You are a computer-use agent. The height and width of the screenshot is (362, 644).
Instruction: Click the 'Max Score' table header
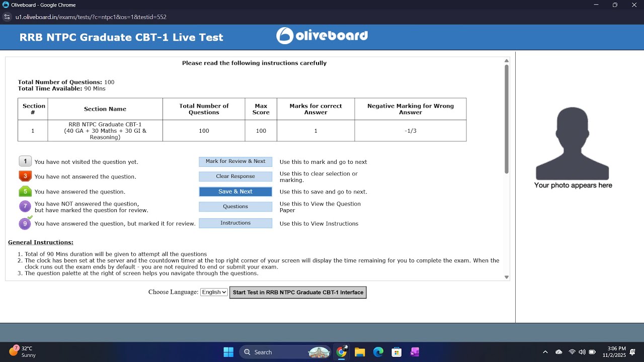(261, 109)
